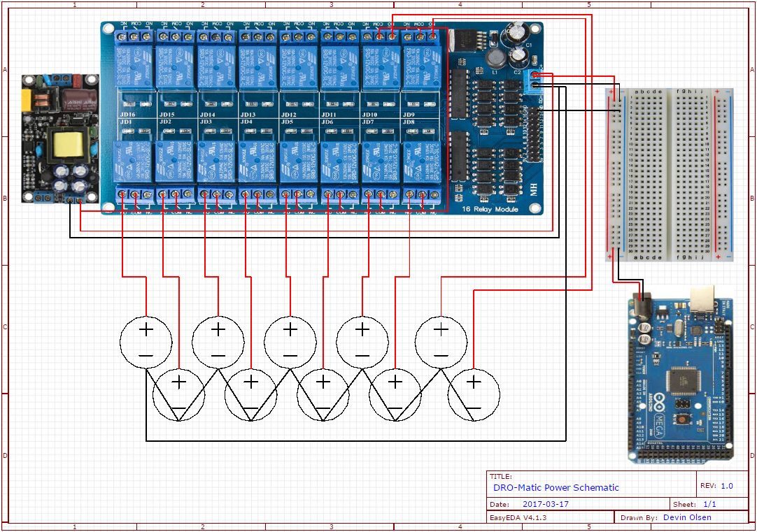This screenshot has width=757, height=532.
Task: Click the JD3 relay label
Action: 206,122
